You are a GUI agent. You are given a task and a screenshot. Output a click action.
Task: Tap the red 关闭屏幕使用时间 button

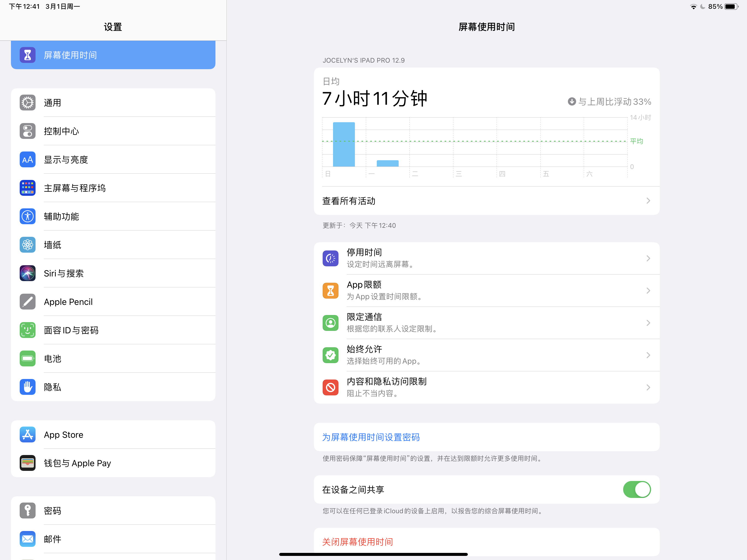click(x=357, y=542)
